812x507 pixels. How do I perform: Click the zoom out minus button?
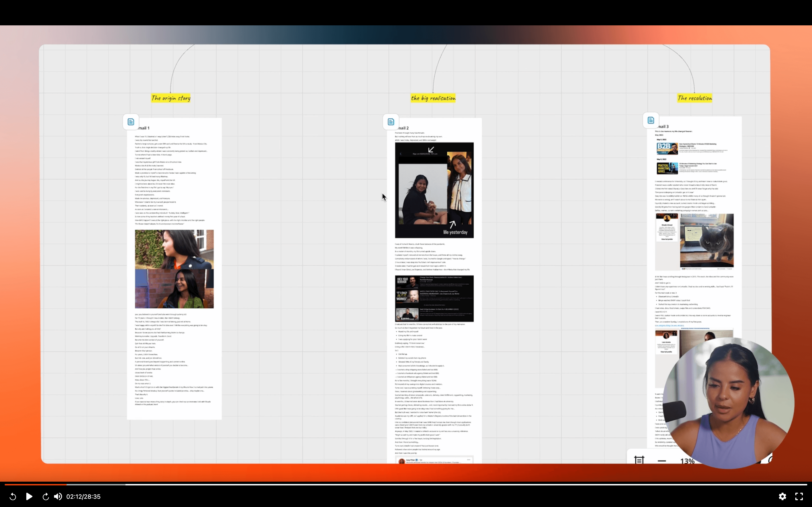[662, 461]
